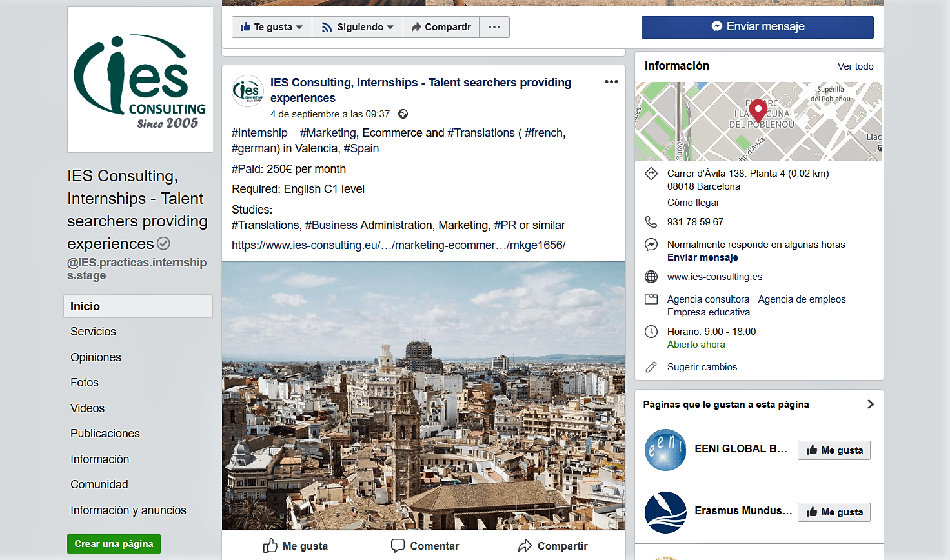Click the clock opening-hours icon
Image resolution: width=950 pixels, height=560 pixels.
(651, 332)
